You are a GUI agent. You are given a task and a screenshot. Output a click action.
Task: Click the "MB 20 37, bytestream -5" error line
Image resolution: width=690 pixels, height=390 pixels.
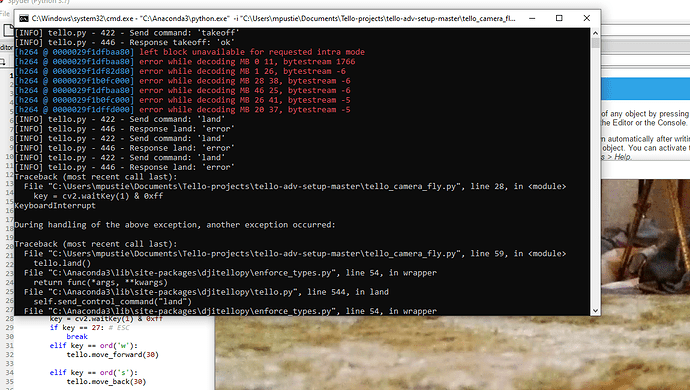click(x=183, y=110)
